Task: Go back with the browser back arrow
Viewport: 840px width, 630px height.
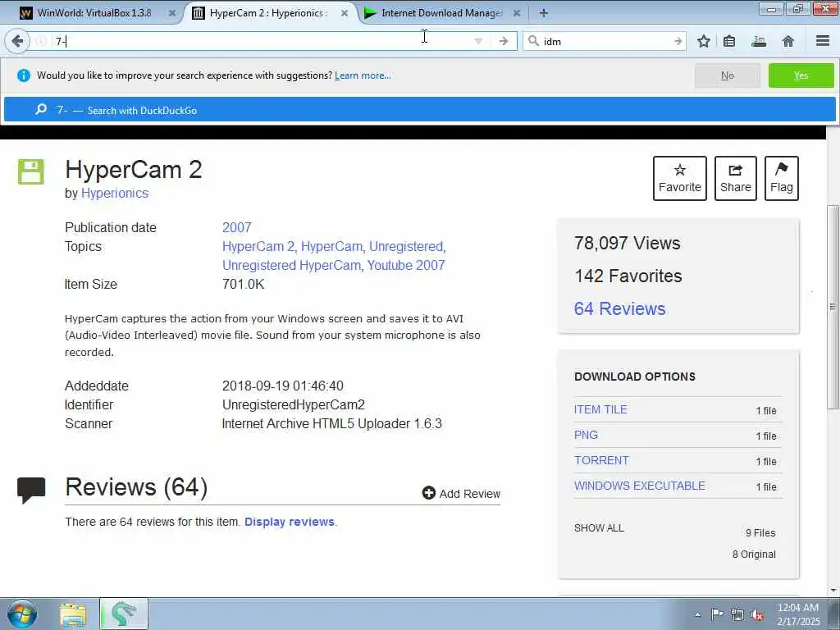Action: pos(17,41)
